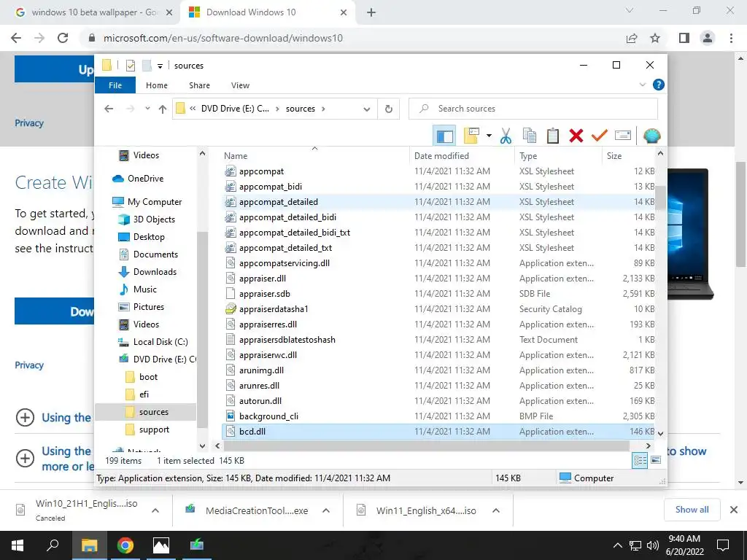Click the file list horizontal scrollbar
This screenshot has width=747, height=560.
[x=426, y=446]
